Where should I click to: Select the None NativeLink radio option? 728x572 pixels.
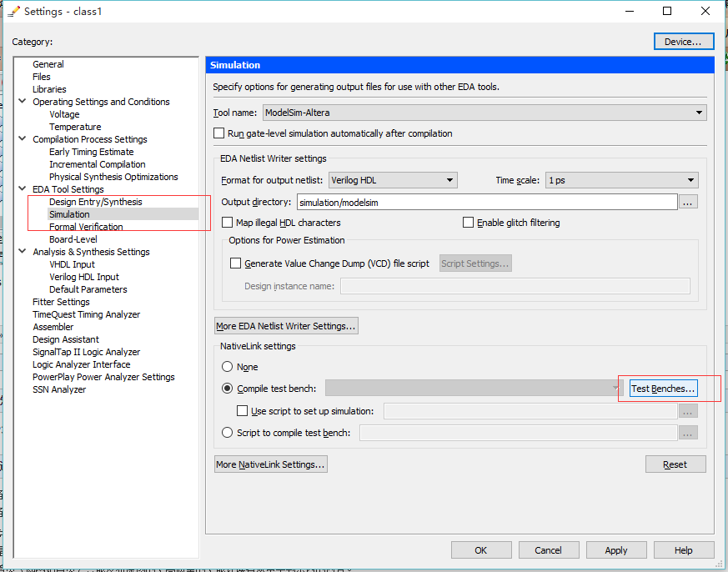tap(227, 367)
